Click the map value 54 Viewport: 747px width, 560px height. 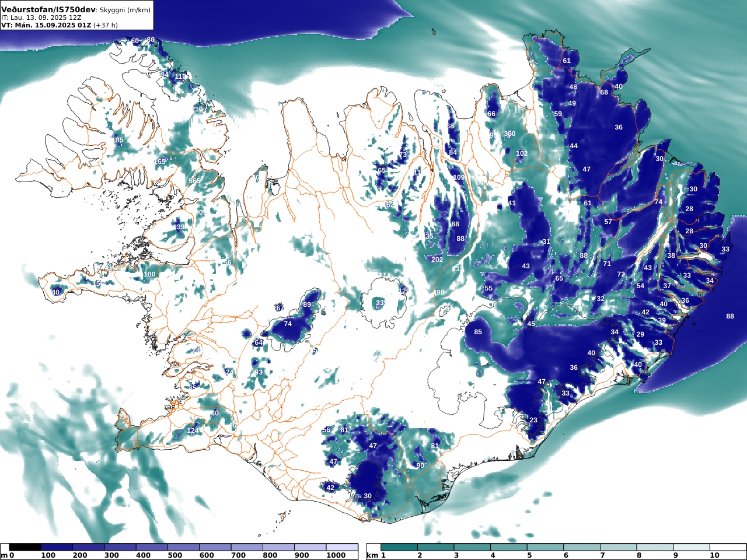[640, 286]
